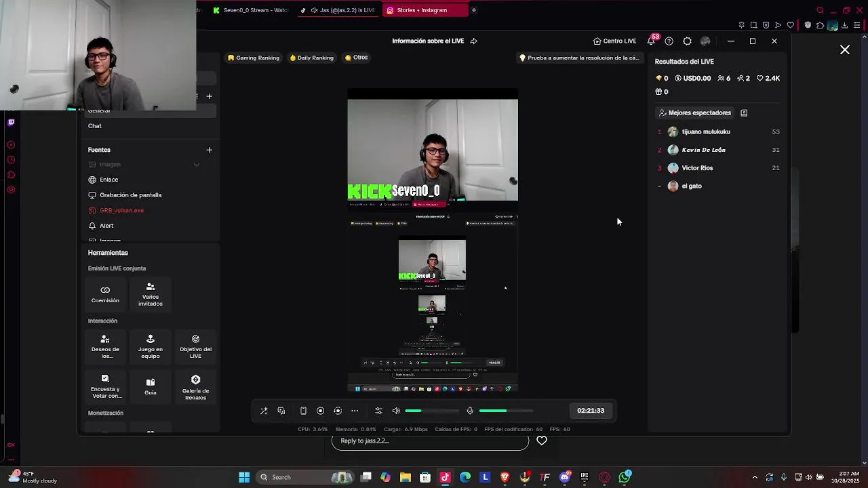Open the Varios invitados tool

tap(151, 294)
